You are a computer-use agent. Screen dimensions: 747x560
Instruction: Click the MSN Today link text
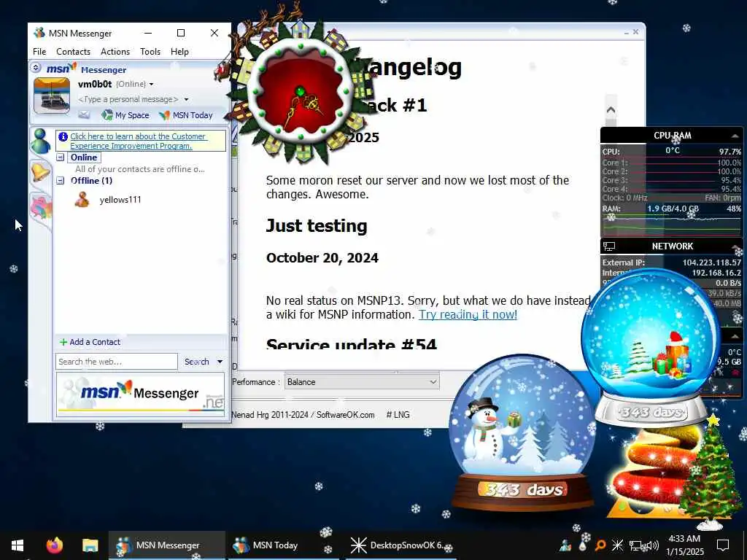193,115
